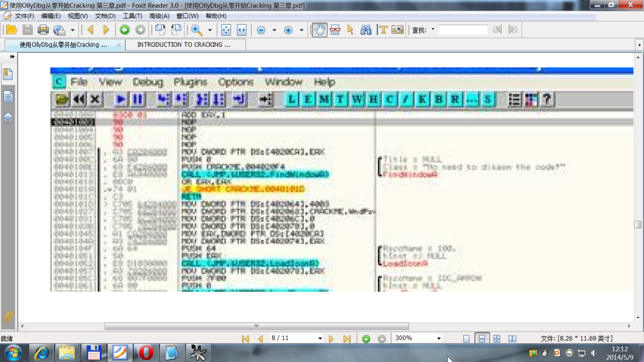
Task: Jump to the last page in status bar
Action: (347, 339)
